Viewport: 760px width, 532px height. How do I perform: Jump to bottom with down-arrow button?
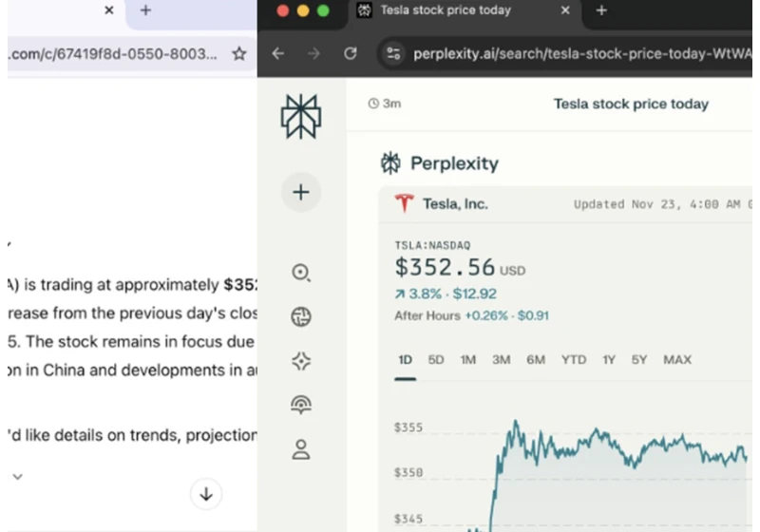click(206, 494)
